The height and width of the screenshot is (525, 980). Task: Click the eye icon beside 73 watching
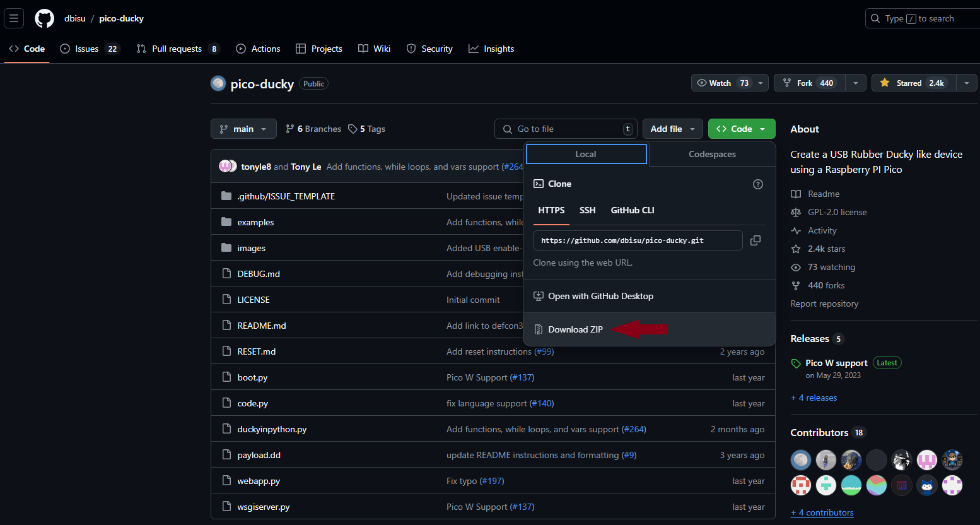pyautogui.click(x=796, y=267)
